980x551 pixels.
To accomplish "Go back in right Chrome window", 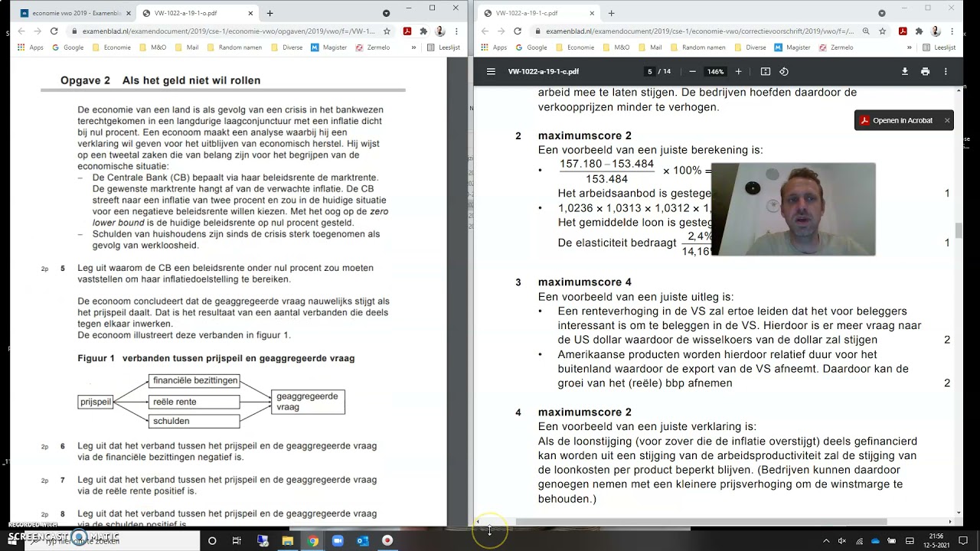I will pos(485,31).
